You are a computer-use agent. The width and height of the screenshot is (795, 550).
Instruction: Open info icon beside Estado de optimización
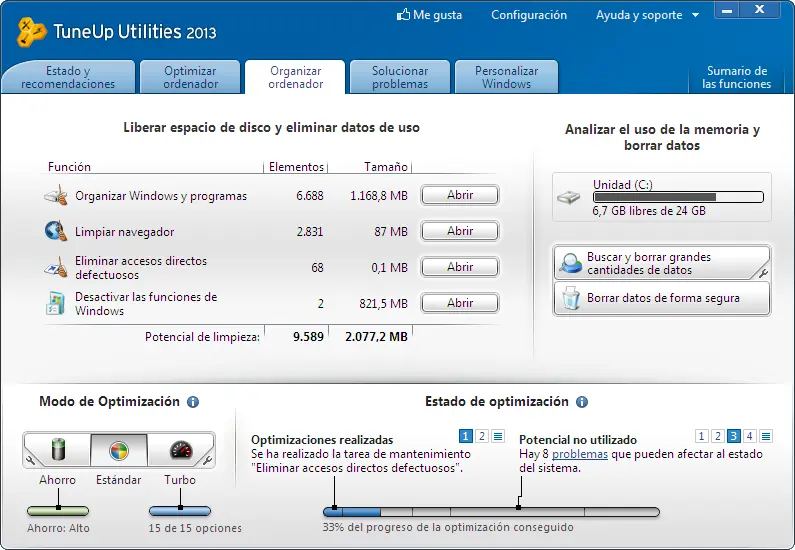(x=582, y=402)
